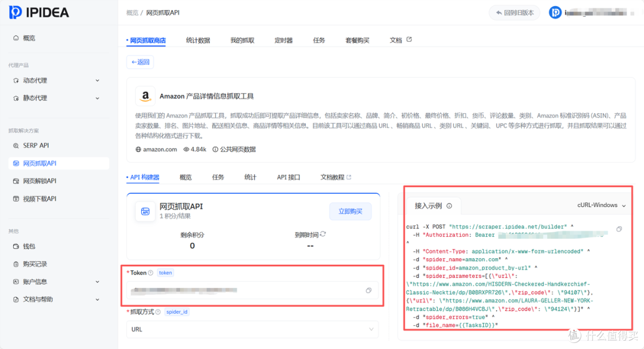The height and width of the screenshot is (349, 644).
Task: Expand the 动态代理 menu chevron
Action: [97, 81]
